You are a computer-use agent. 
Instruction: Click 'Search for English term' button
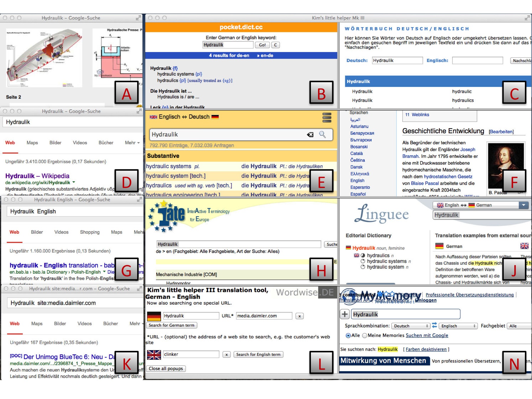tap(258, 354)
